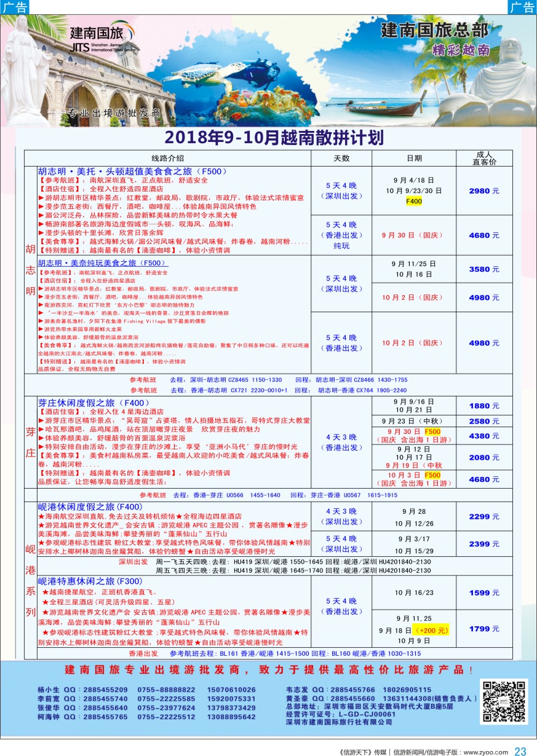Click 黄圣豪 QQ contact line
Screen dimensions: 537x756
click(x=383, y=699)
